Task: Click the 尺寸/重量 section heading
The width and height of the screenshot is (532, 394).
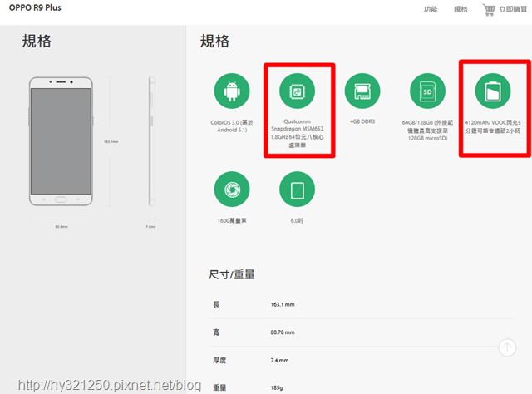Action: [x=231, y=274]
